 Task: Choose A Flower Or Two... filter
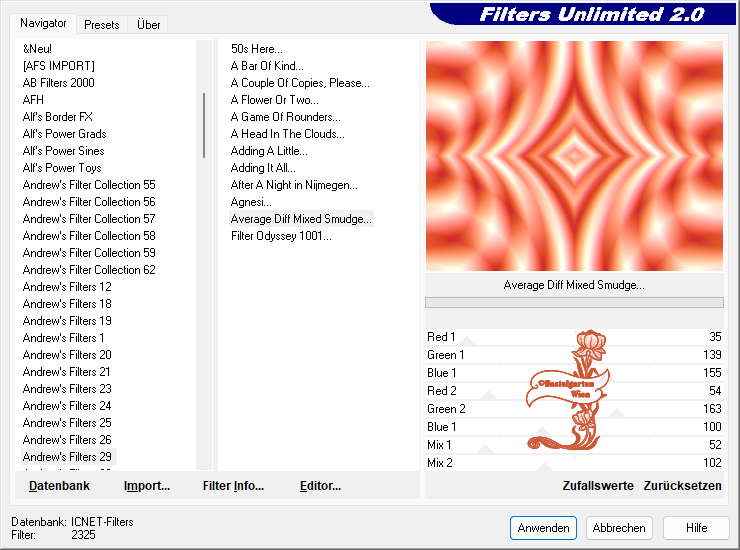coord(275,100)
